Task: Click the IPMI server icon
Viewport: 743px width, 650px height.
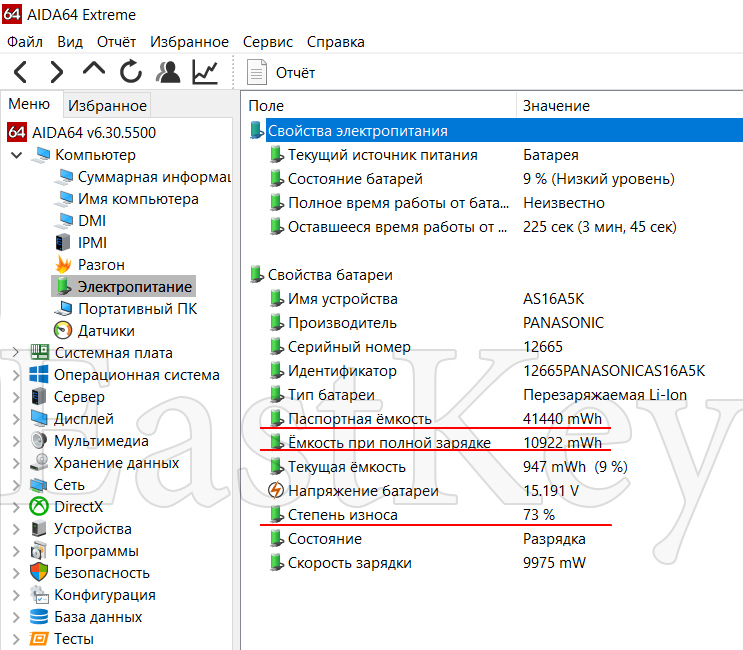Action: click(x=63, y=243)
